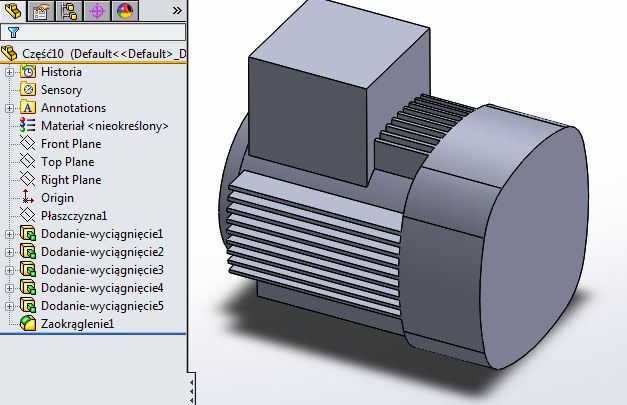
Task: Select Dodanie-wyciągnięcie1 feature name
Action: (x=102, y=234)
